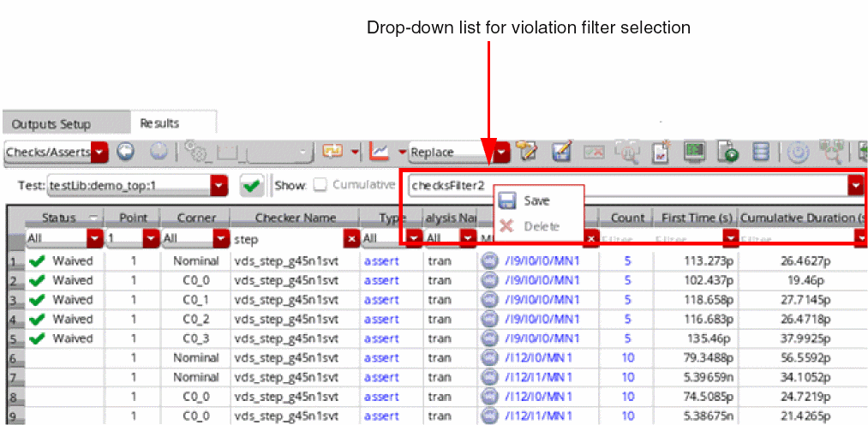Click count value 10 in row 8

[x=628, y=397]
